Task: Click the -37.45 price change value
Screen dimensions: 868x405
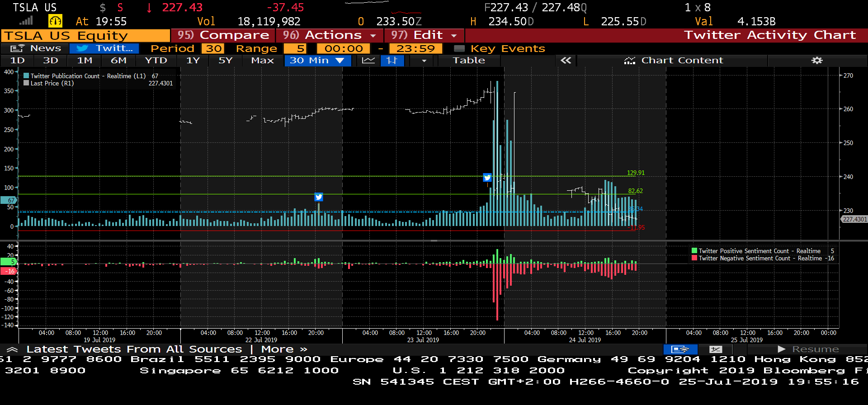Action: [x=285, y=8]
